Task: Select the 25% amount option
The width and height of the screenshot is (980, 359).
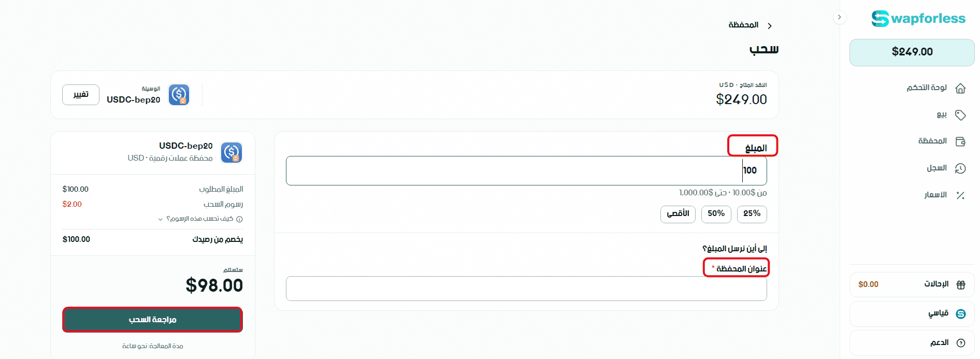Action: point(752,214)
